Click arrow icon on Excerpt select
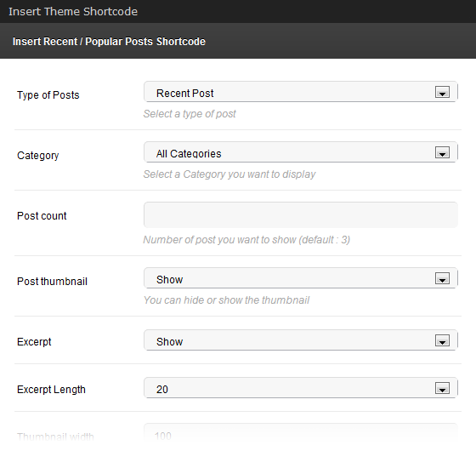 pos(442,340)
